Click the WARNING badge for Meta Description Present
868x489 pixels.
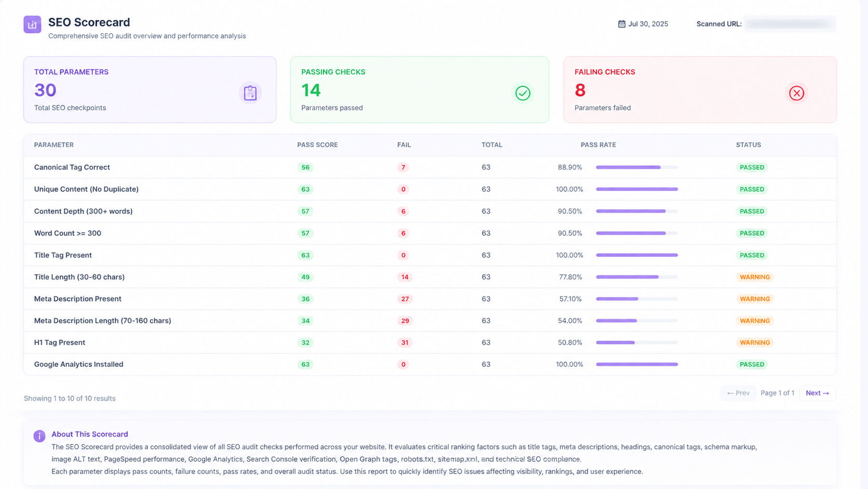[755, 299]
